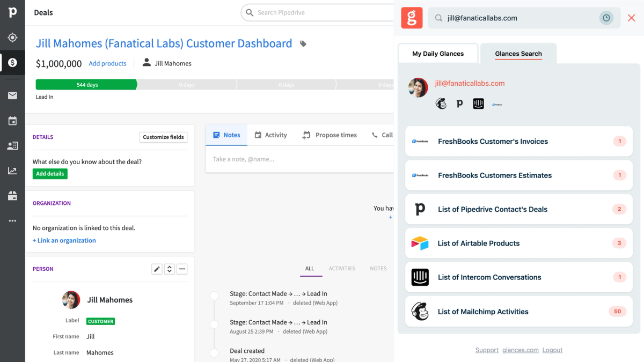Open the Products briefcase icon in sidebar
The image size is (644, 362).
(12, 196)
